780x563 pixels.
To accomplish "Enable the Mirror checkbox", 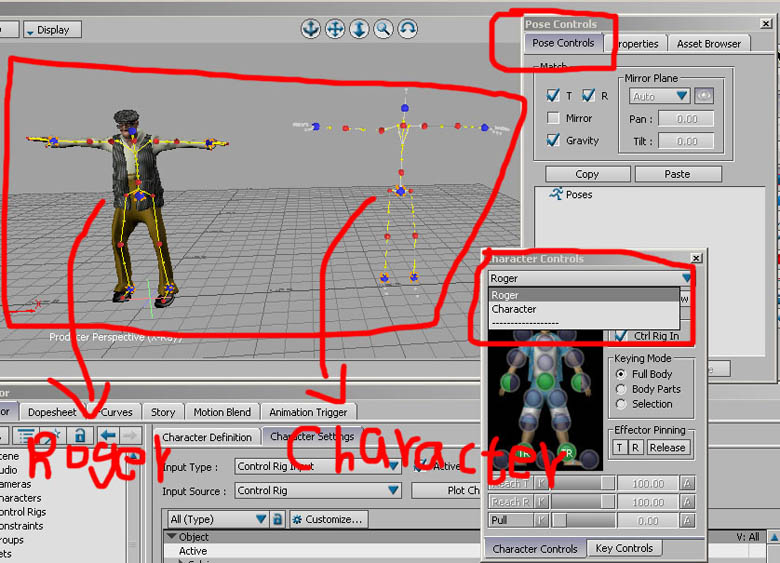I will tap(553, 118).
